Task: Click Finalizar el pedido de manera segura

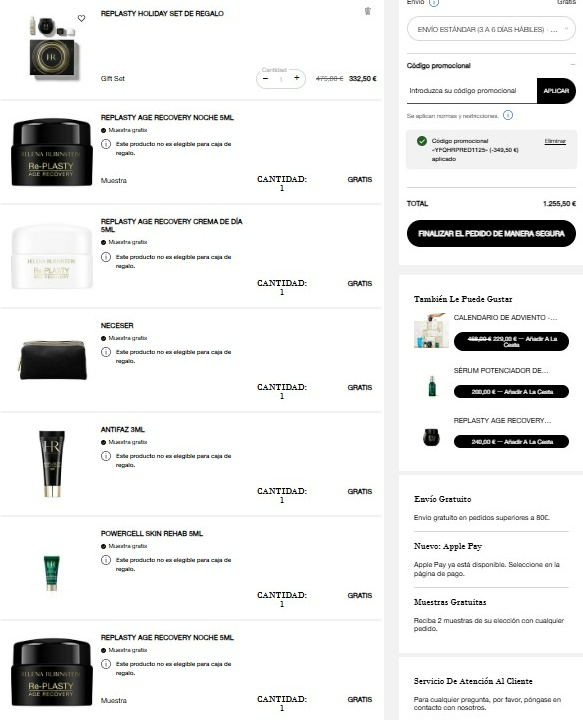Action: (491, 234)
